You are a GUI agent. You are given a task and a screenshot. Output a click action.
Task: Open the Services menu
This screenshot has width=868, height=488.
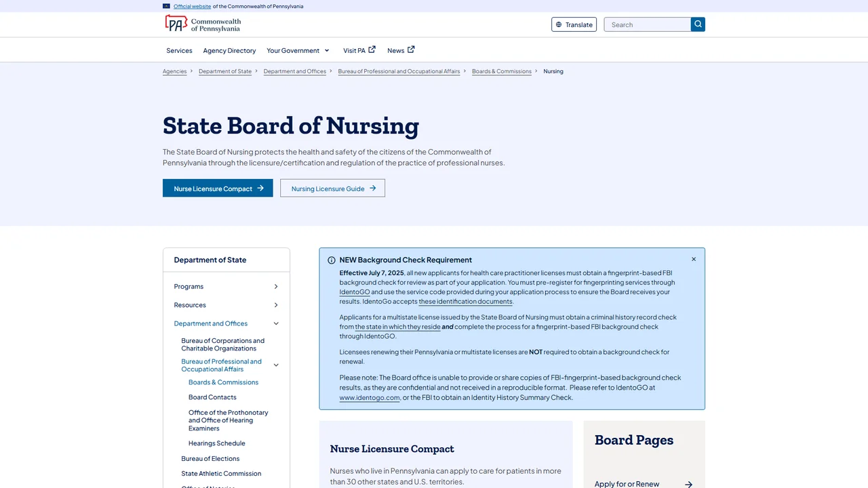point(179,50)
